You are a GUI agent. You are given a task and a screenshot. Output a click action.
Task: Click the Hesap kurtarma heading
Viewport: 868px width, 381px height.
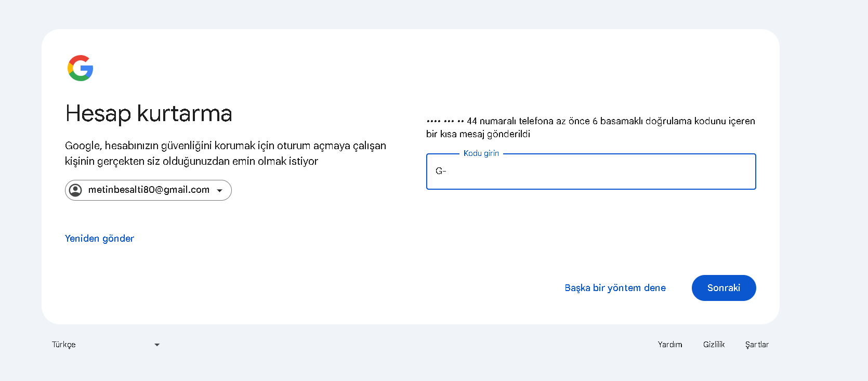[149, 113]
